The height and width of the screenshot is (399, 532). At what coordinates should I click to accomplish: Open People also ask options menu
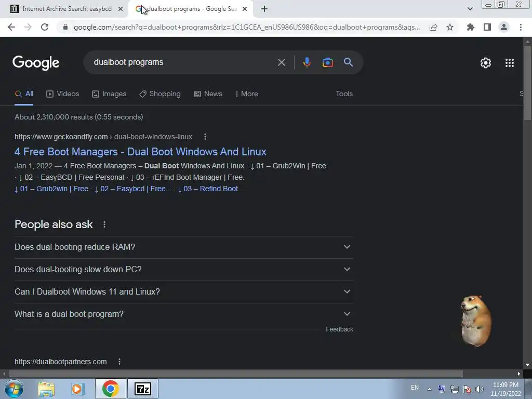(x=104, y=224)
